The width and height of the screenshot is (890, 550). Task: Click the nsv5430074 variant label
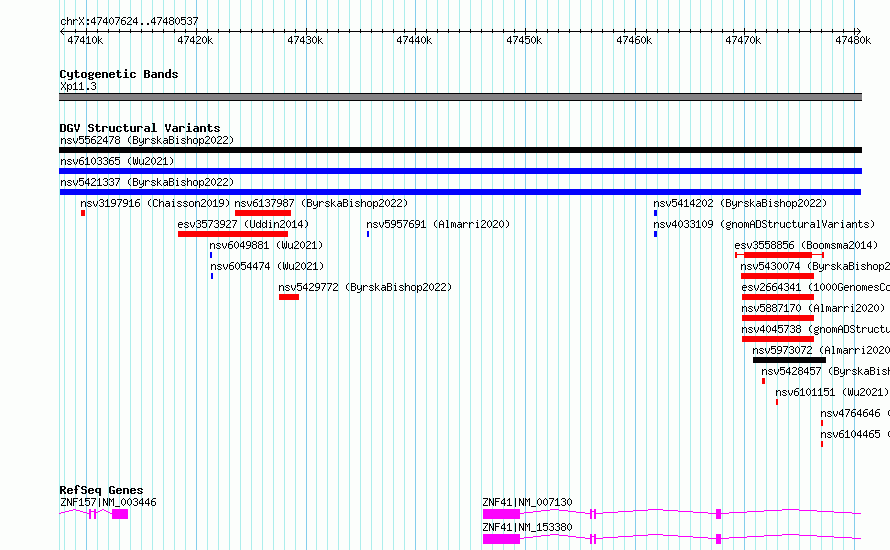coord(815,266)
